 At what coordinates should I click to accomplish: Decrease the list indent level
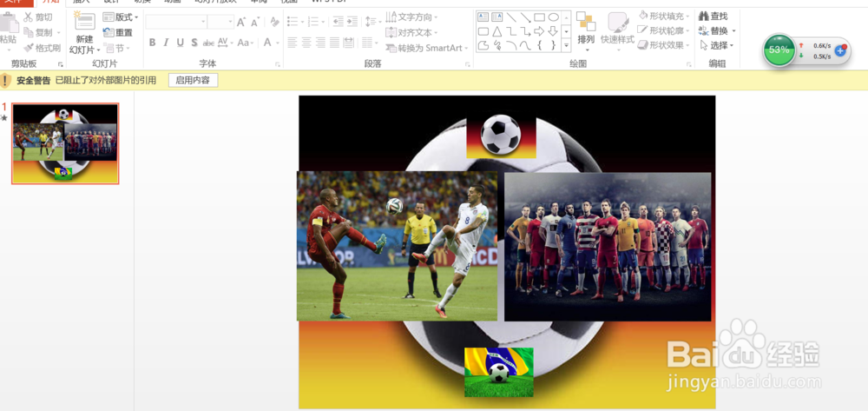(338, 22)
